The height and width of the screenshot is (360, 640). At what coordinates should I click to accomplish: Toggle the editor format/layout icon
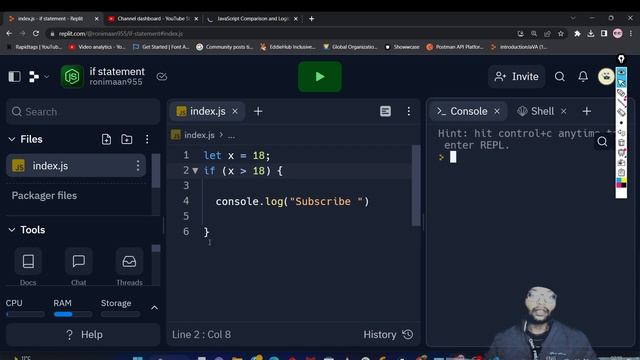(385, 111)
